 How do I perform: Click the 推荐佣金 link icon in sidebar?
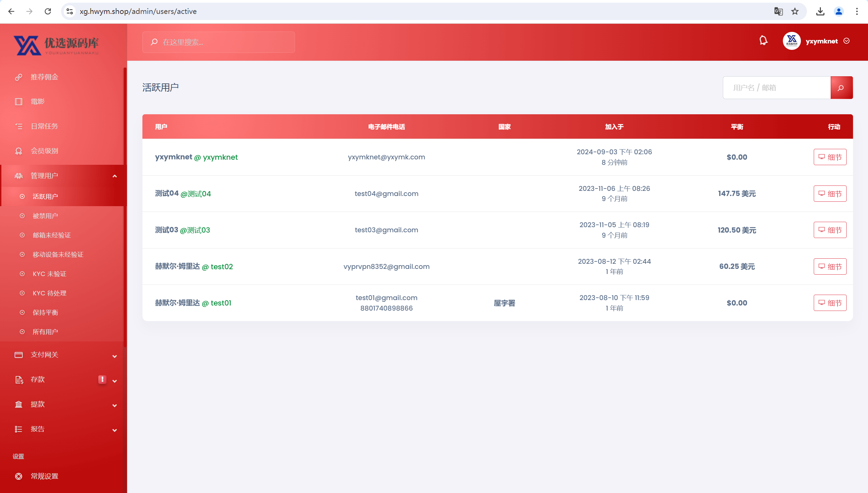coord(19,77)
